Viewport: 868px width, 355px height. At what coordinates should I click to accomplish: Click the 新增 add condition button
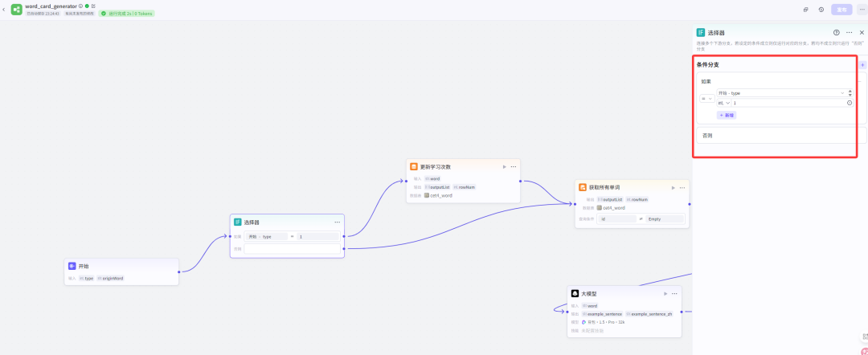[726, 115]
